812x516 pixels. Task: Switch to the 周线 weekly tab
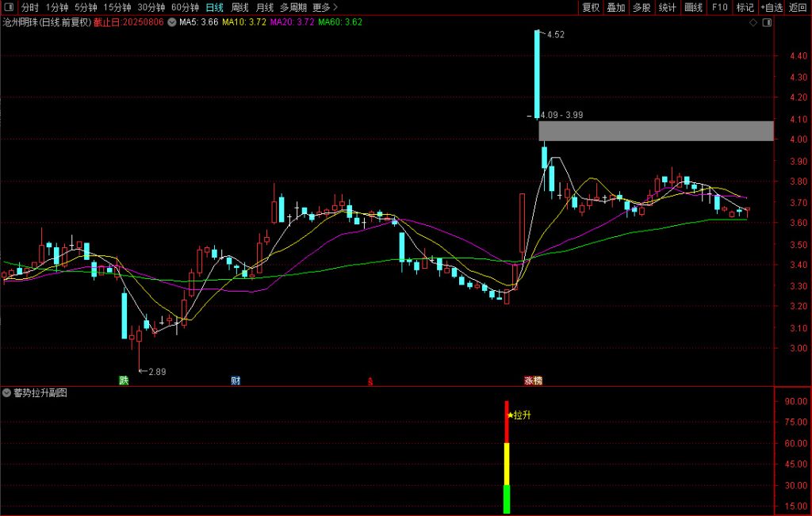tap(239, 7)
